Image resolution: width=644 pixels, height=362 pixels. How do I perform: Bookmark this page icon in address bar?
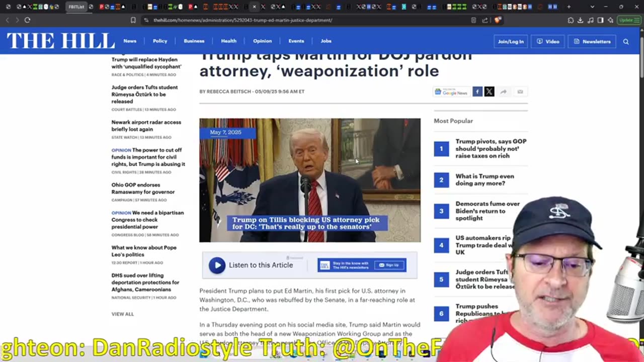pos(133,20)
